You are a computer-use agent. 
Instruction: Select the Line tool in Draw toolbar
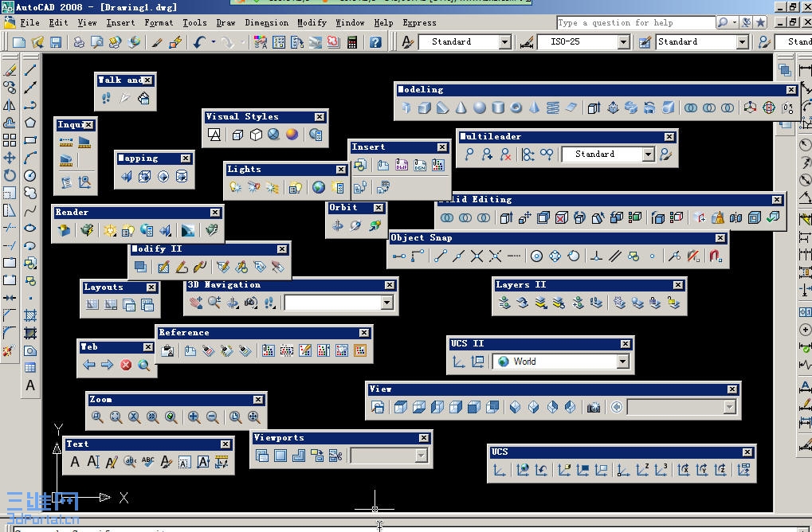coord(30,70)
